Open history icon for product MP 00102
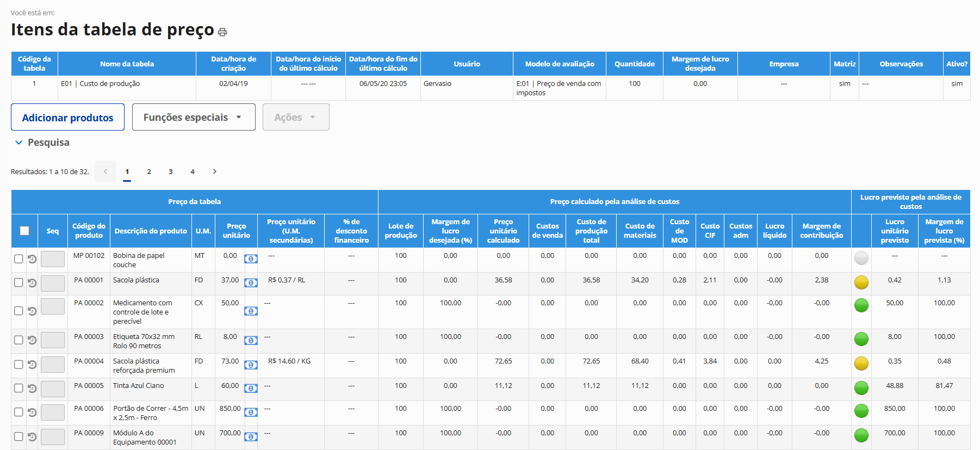Screen dimensions: 980x450 coord(32,259)
